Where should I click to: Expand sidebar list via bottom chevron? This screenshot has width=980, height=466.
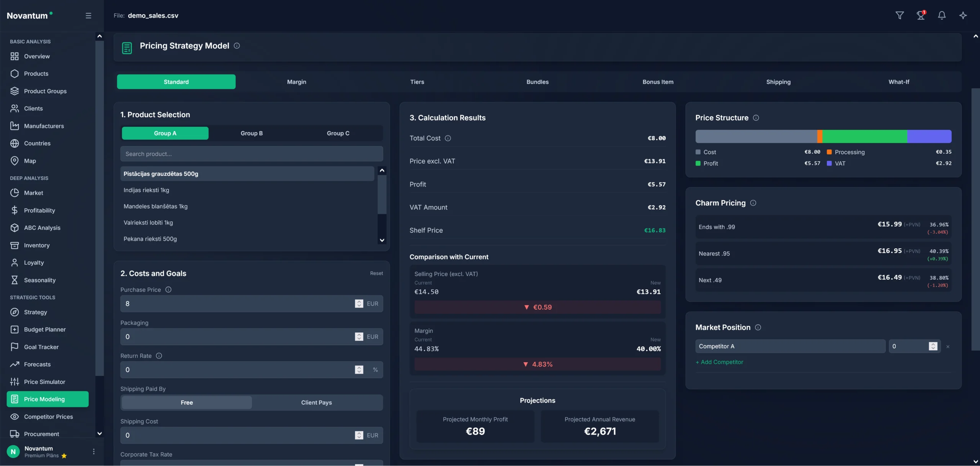click(x=99, y=433)
